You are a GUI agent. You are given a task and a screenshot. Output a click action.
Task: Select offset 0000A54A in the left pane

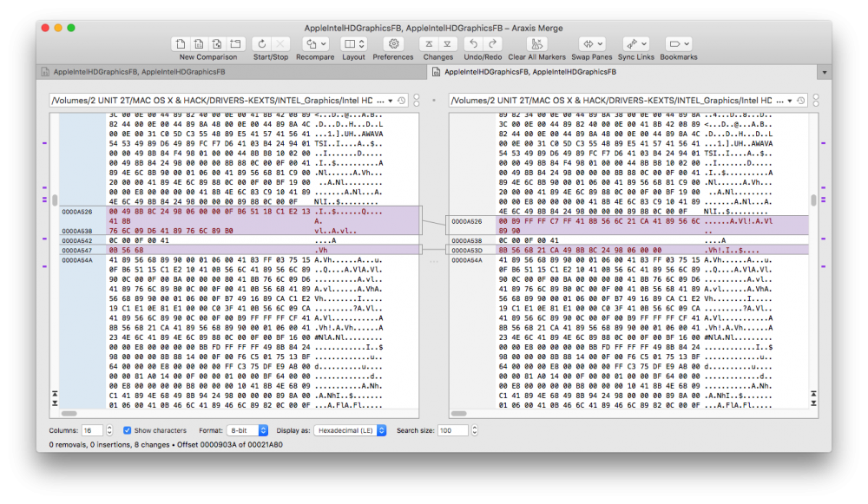point(77,260)
